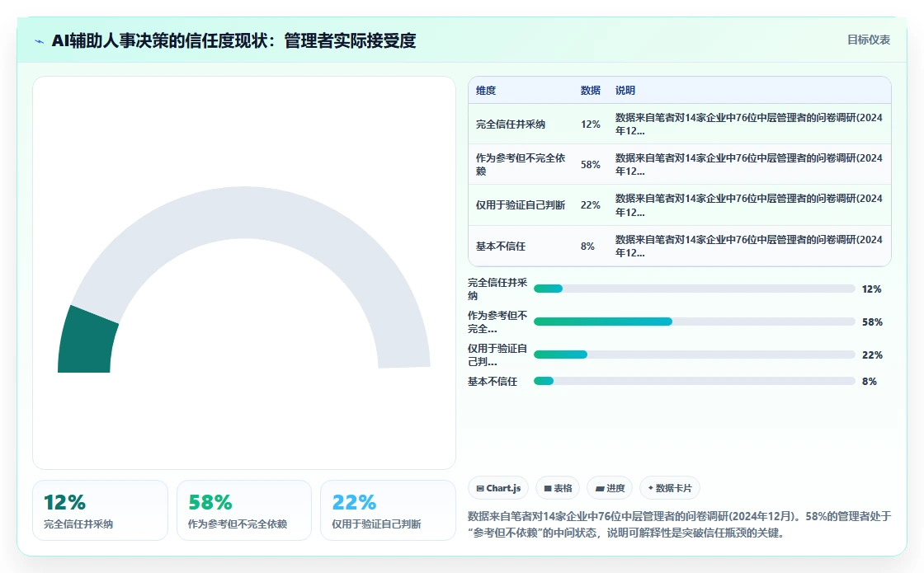
Task: Click the 基本不信任 progress bar label
Action: (493, 382)
